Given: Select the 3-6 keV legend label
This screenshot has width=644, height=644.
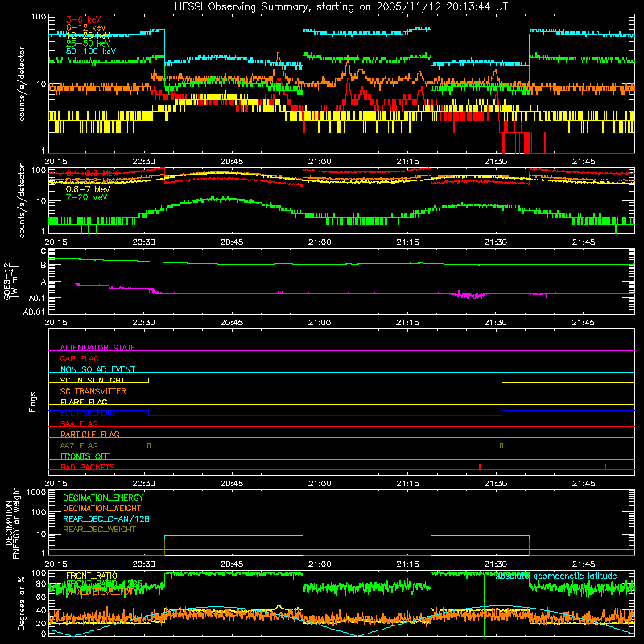Looking at the screenshot, I should (84, 19).
